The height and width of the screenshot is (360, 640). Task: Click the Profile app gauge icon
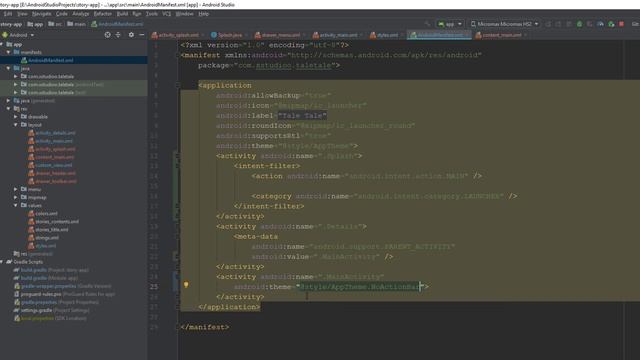point(600,24)
